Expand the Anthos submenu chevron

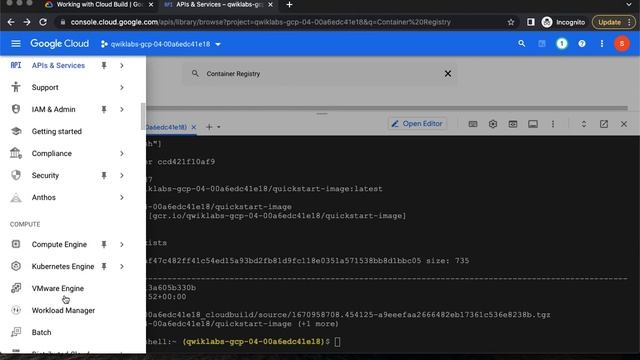[x=122, y=198]
